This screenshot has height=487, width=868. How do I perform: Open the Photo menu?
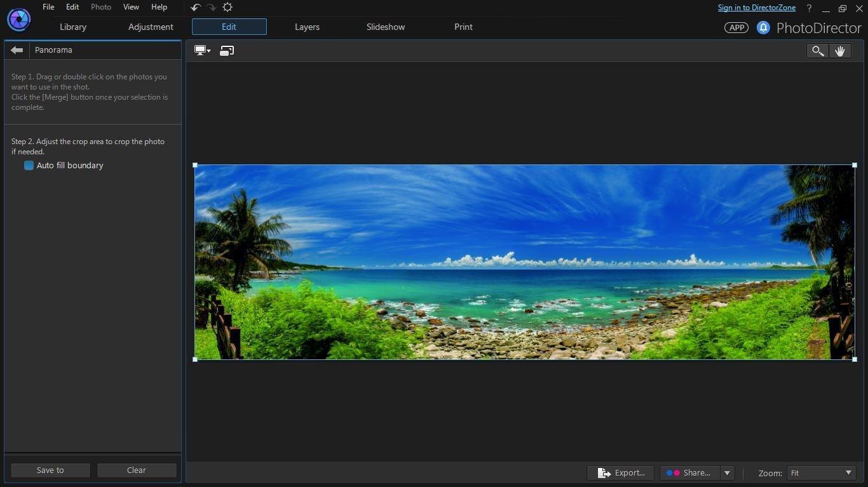pos(100,7)
